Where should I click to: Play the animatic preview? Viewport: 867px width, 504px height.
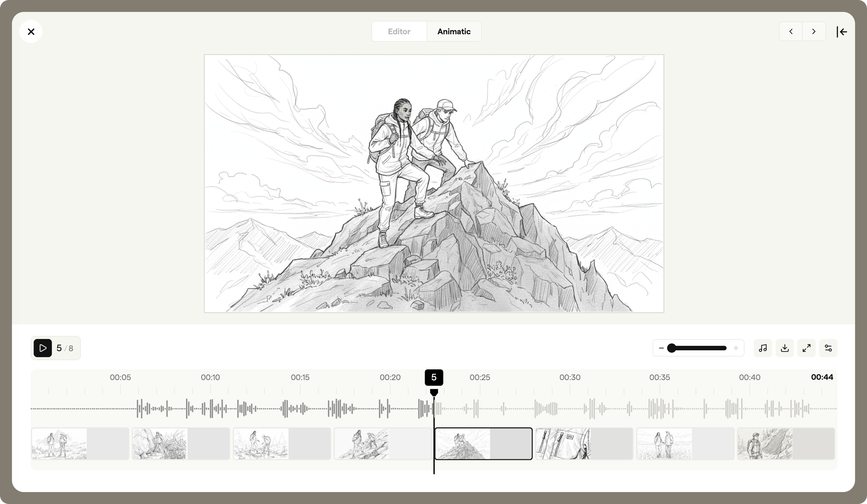tap(42, 348)
